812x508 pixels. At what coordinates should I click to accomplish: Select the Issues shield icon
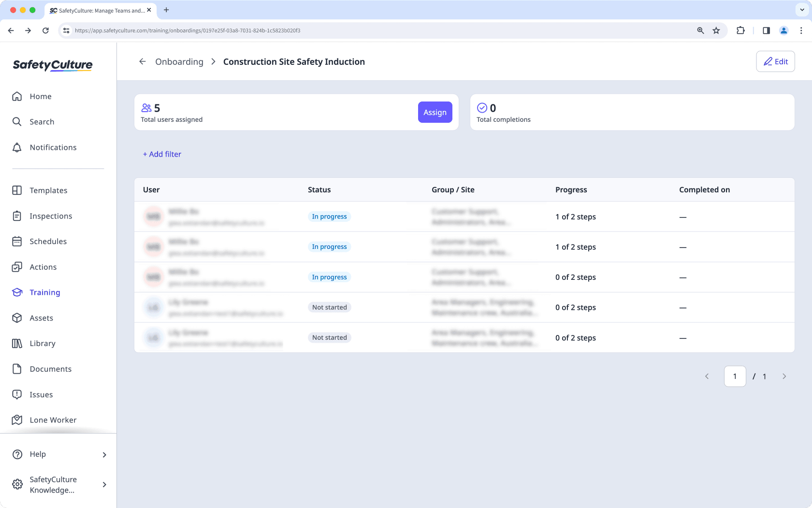pyautogui.click(x=17, y=394)
